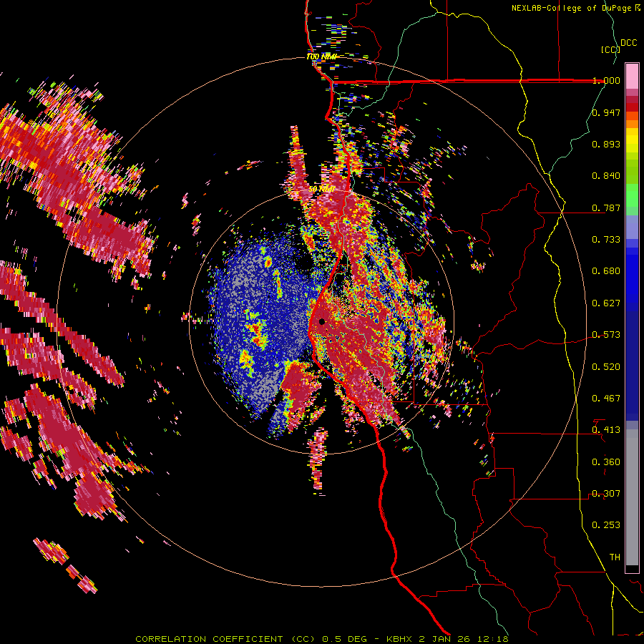The width and height of the screenshot is (644, 644).
Task: Select the 0.520 legend value
Action: click(606, 366)
